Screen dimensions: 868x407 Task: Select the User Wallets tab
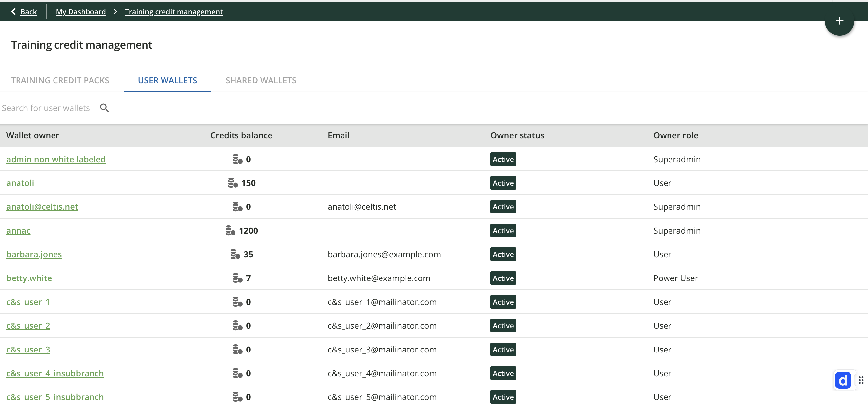click(167, 80)
